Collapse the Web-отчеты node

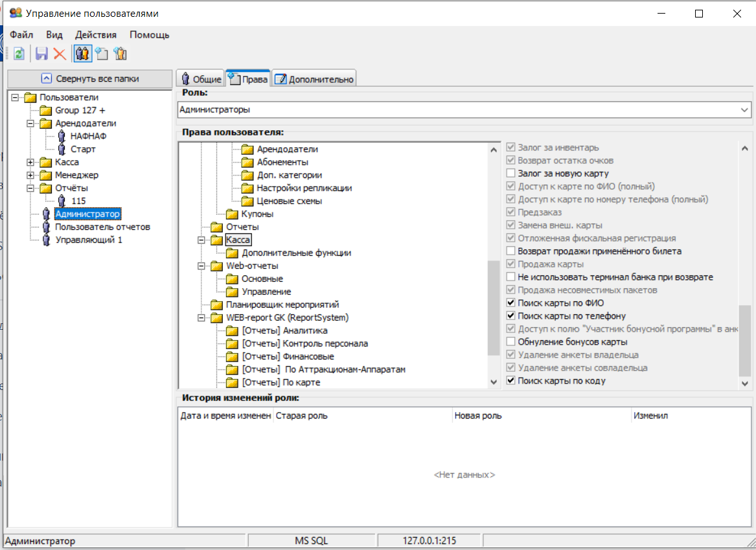pyautogui.click(x=201, y=266)
